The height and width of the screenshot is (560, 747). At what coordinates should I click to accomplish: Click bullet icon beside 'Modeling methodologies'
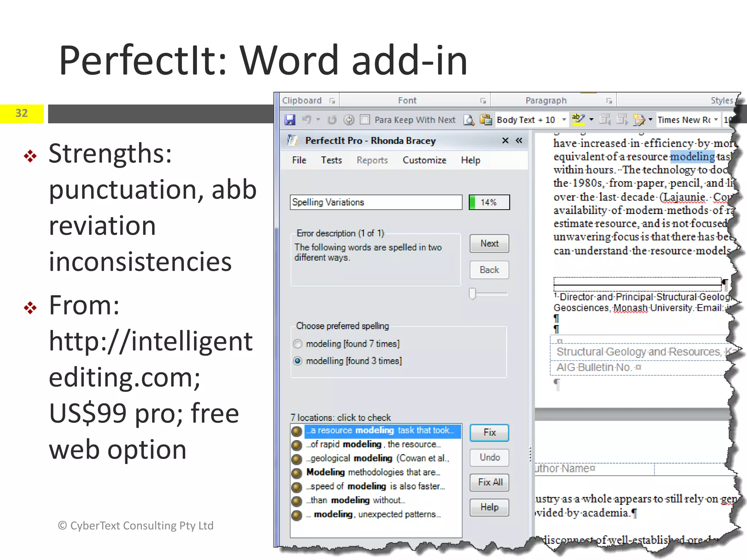(297, 473)
